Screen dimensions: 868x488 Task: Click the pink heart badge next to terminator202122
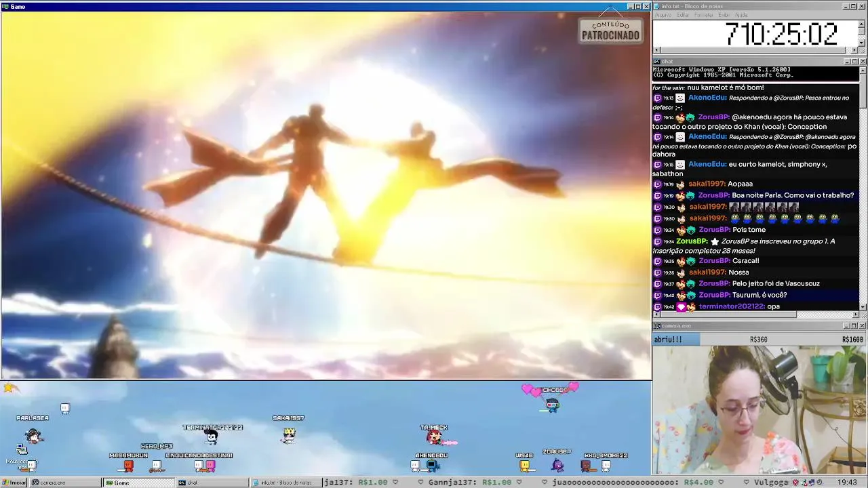[x=681, y=307]
